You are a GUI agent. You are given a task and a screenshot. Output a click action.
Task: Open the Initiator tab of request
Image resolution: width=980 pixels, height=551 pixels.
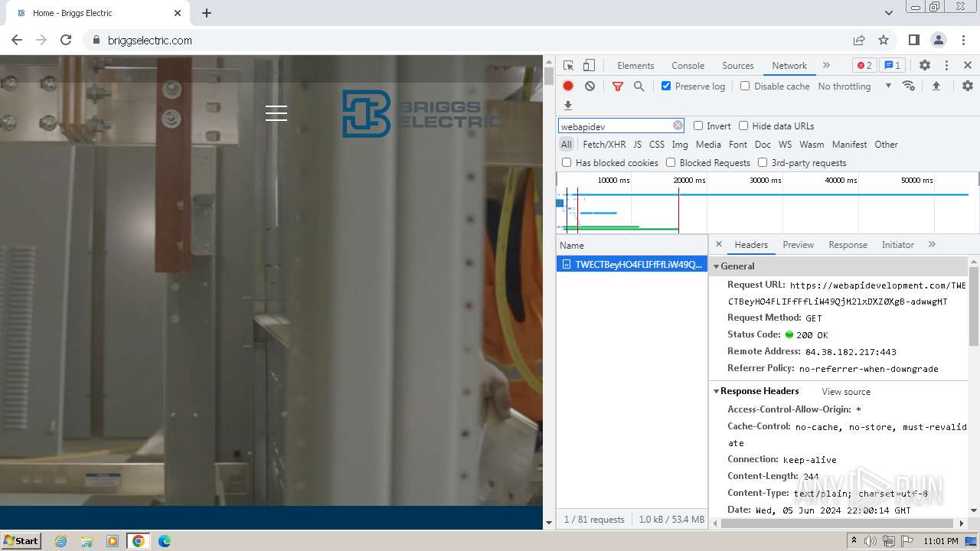click(897, 245)
